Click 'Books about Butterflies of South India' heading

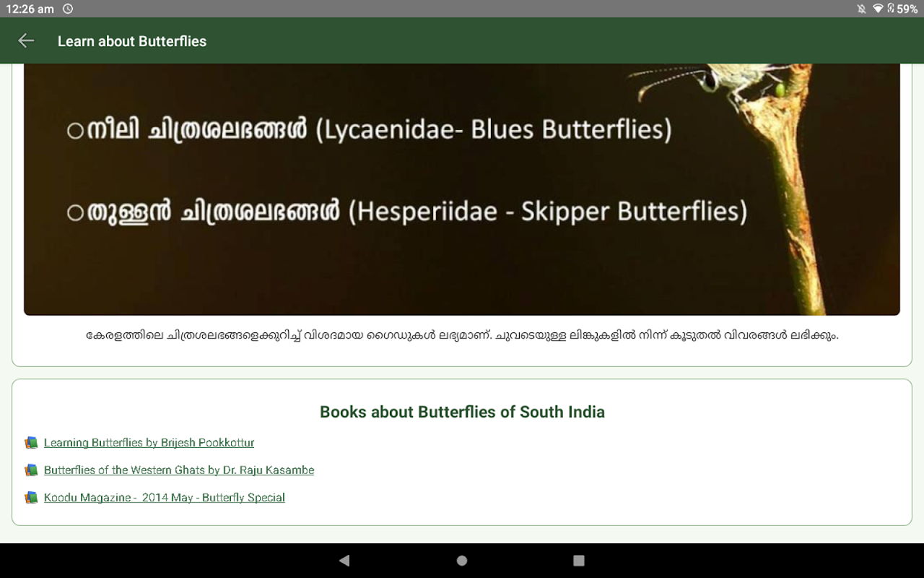[462, 412]
